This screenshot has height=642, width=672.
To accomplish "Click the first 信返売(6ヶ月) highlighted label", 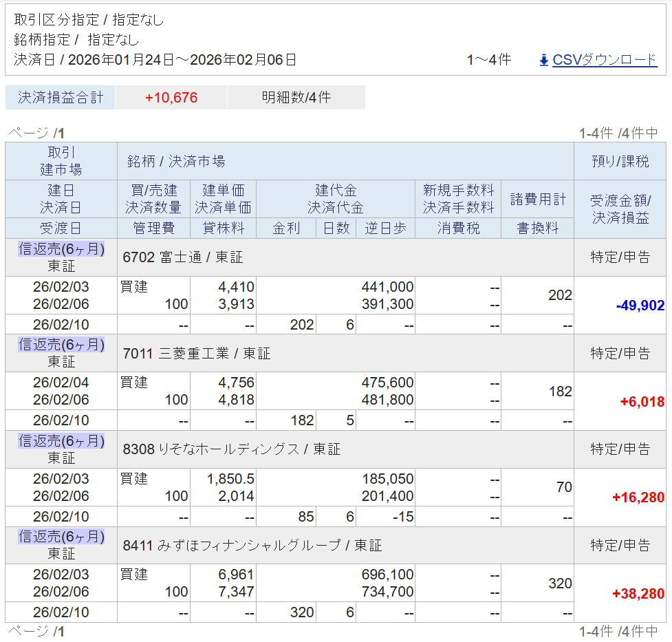I will coord(61,248).
